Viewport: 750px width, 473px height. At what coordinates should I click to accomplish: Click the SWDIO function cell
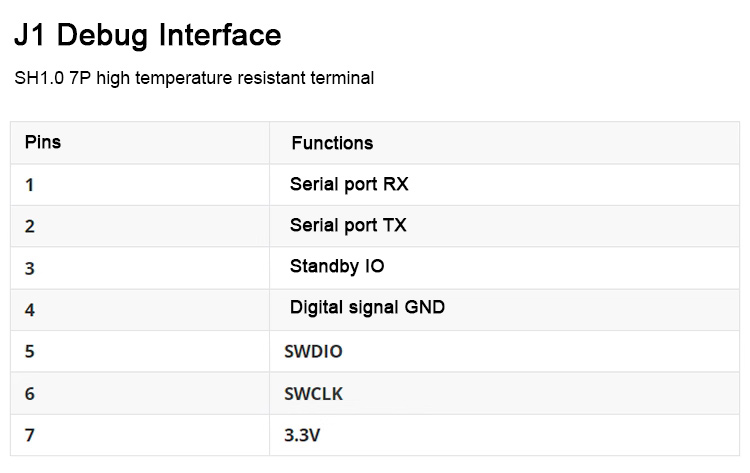tap(505, 351)
